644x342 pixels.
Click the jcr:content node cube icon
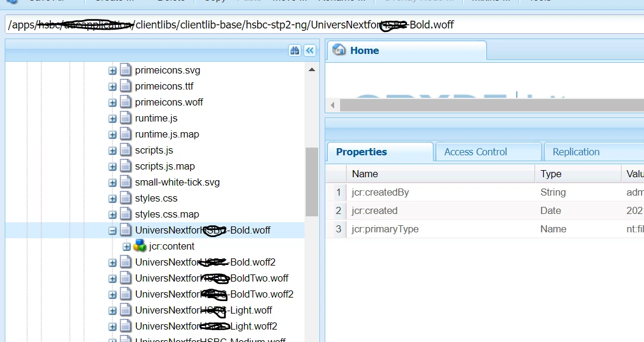[x=140, y=246]
